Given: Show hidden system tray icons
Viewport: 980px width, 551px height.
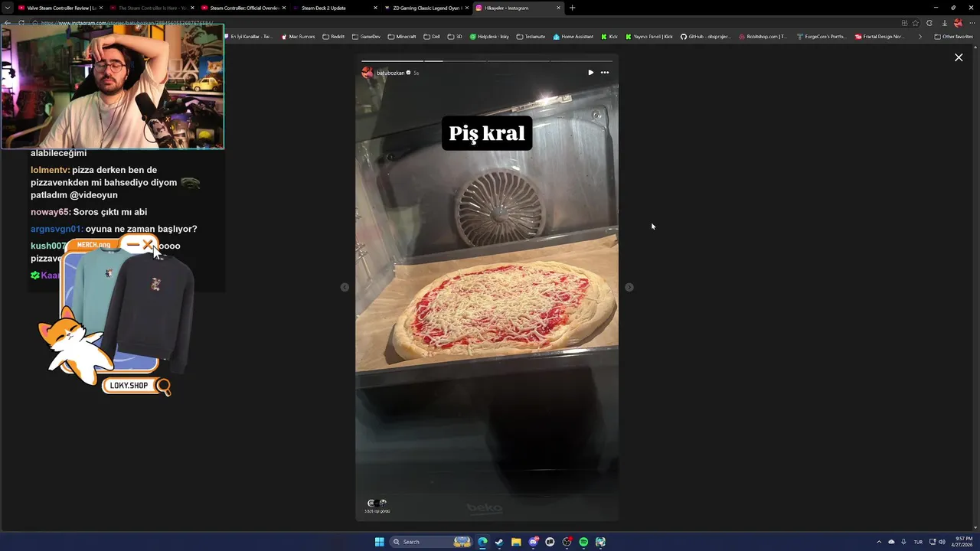Looking at the screenshot, I should [x=879, y=542].
